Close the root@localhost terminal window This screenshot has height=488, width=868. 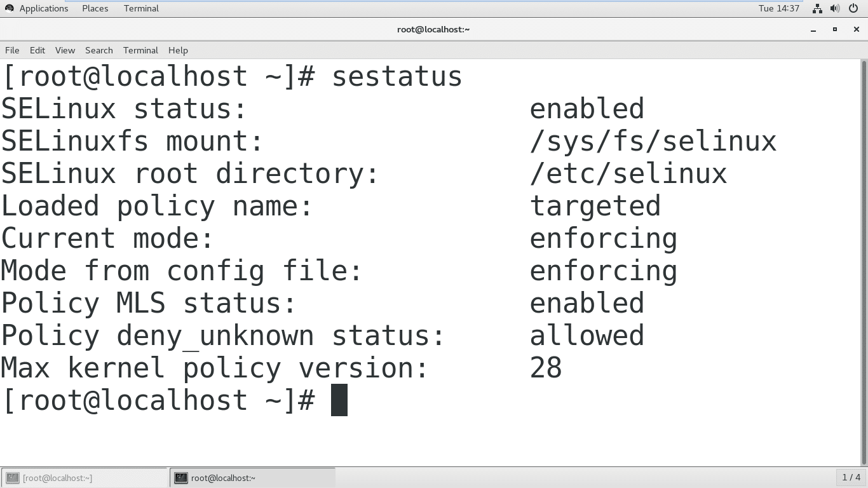856,29
